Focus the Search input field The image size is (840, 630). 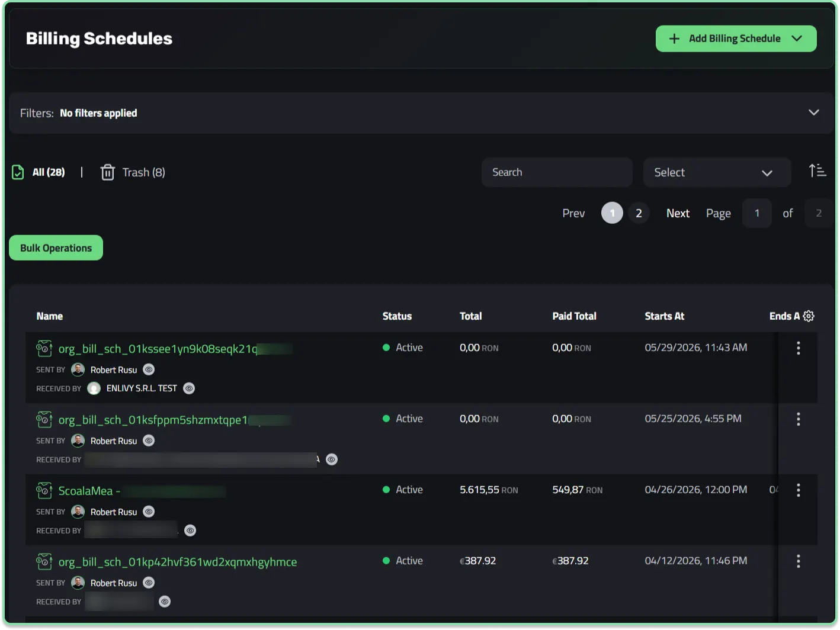557,172
